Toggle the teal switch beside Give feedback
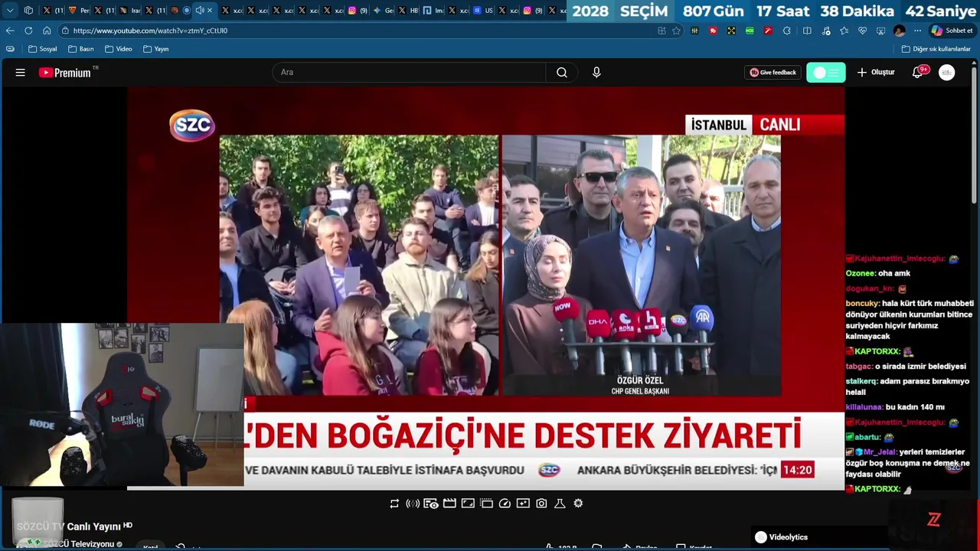980x551 pixels. (x=826, y=73)
